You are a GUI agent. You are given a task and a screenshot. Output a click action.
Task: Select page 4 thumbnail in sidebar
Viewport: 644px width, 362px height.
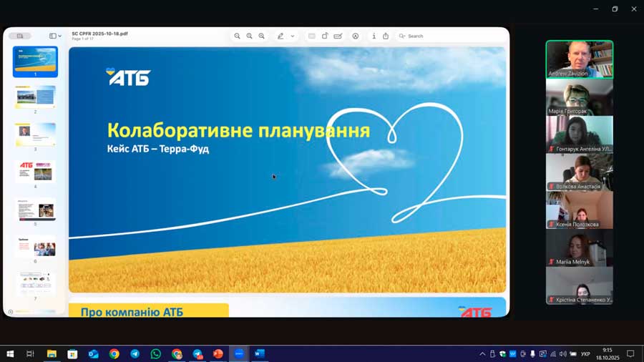tap(35, 171)
